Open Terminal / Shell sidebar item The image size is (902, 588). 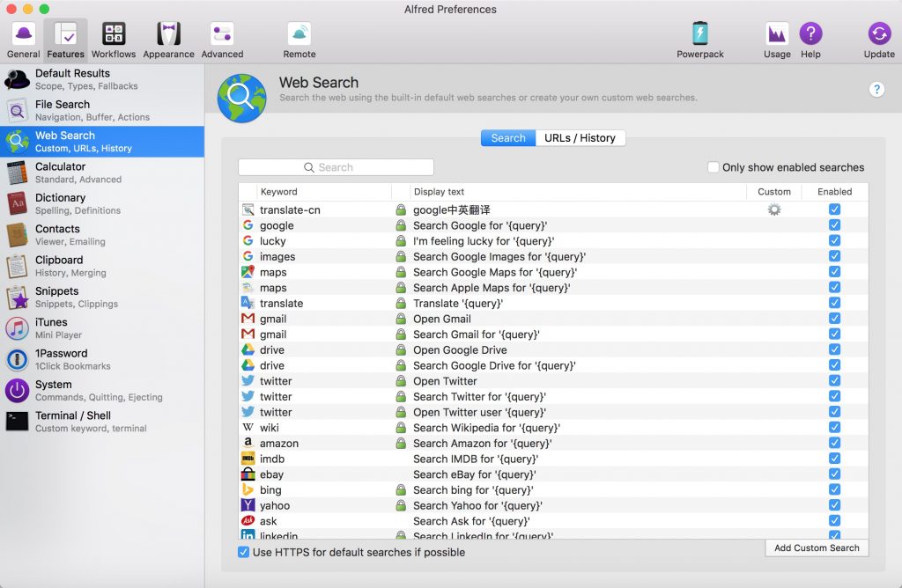tap(102, 421)
